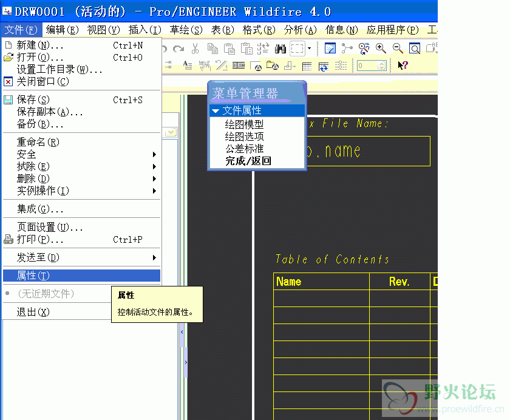Select 绘图选项 in menu manager
Viewport: 510px width, 420px height.
tap(244, 137)
